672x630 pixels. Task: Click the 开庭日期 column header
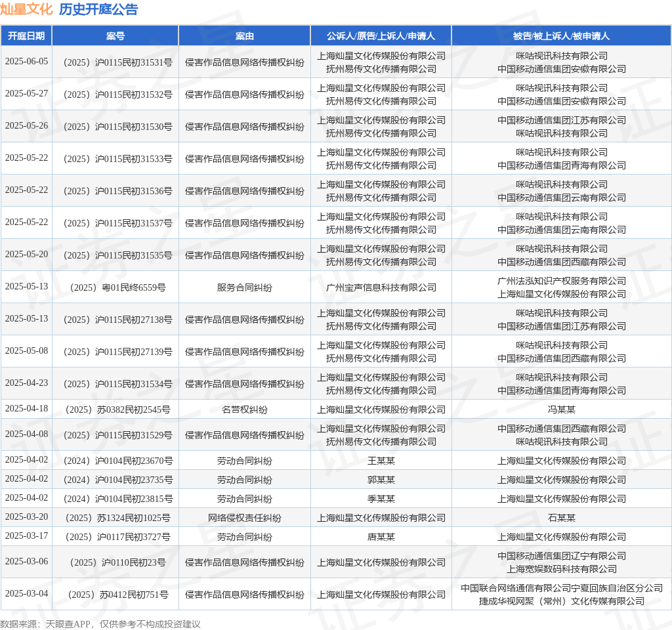26,36
